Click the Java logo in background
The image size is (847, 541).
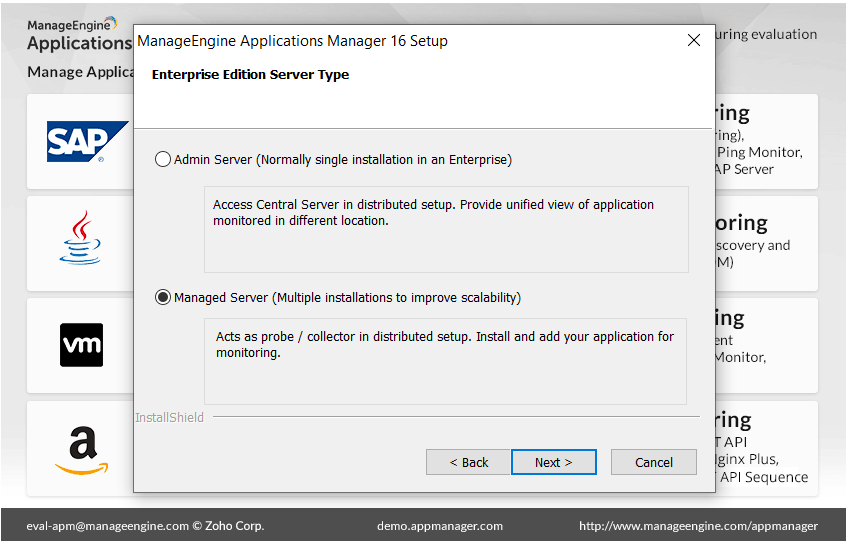80,238
